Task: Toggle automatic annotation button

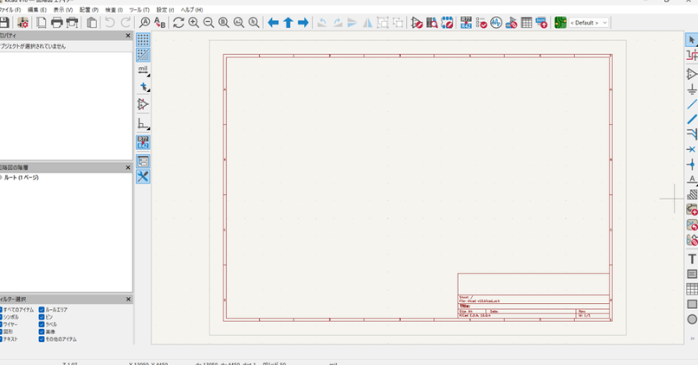Action: pyautogui.click(x=143, y=142)
